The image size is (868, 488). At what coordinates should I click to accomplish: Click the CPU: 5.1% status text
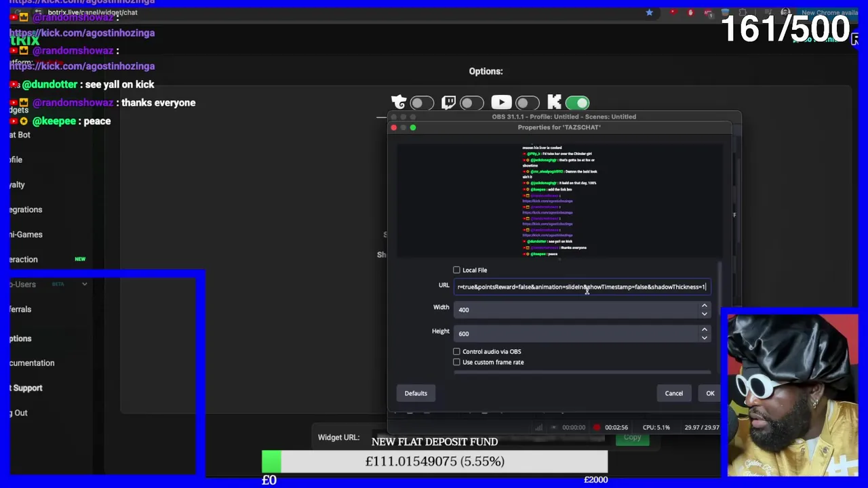point(656,428)
